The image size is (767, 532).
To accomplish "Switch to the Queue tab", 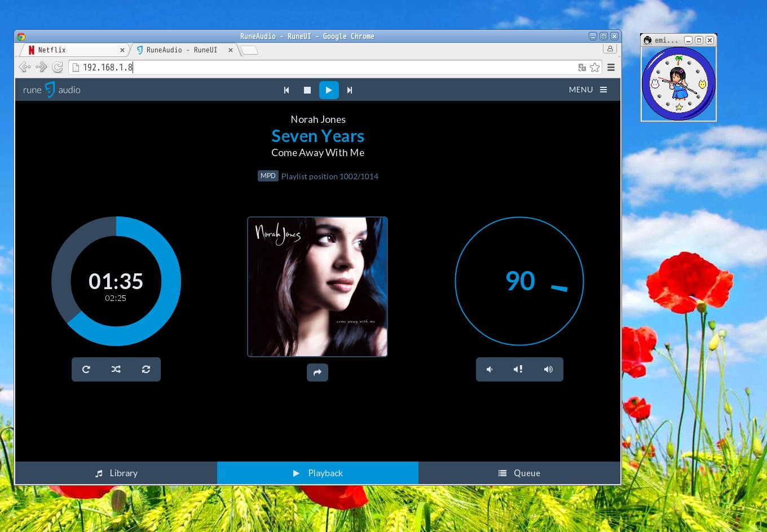I will point(519,473).
